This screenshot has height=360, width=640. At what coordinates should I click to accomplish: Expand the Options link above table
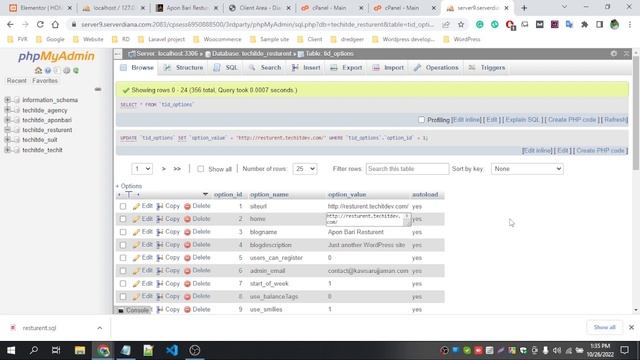point(129,186)
